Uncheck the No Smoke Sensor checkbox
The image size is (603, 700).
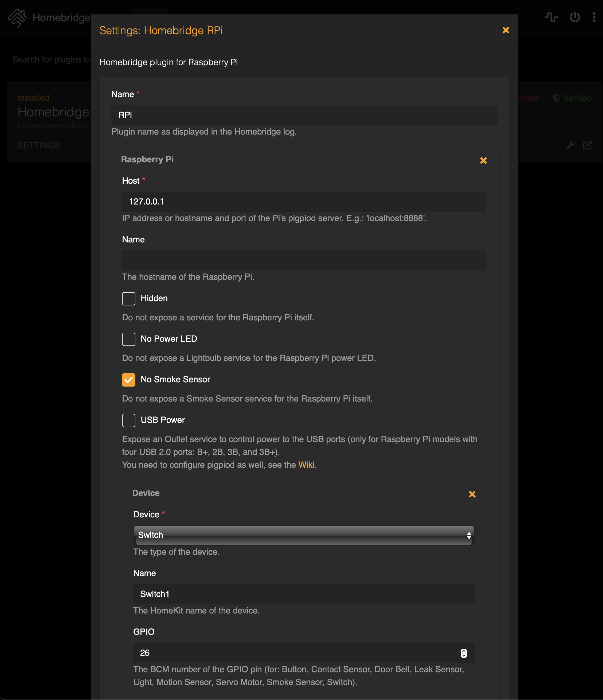pos(128,380)
